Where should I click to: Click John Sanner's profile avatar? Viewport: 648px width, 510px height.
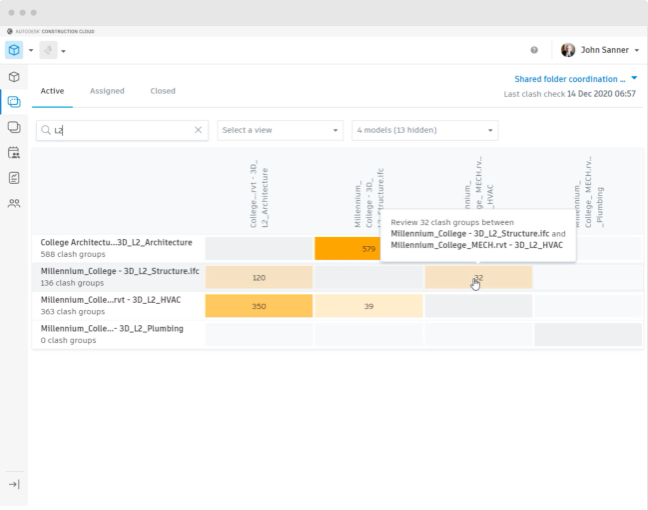coord(568,50)
